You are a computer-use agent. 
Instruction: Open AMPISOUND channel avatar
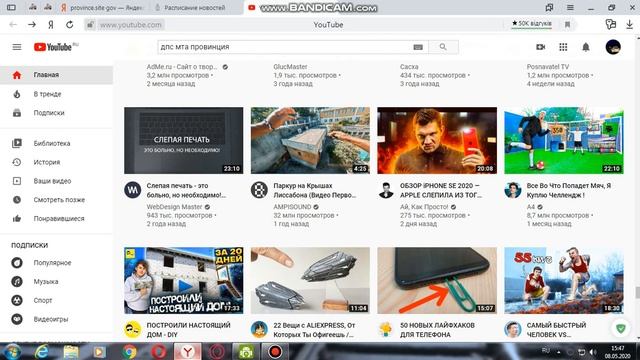259,190
